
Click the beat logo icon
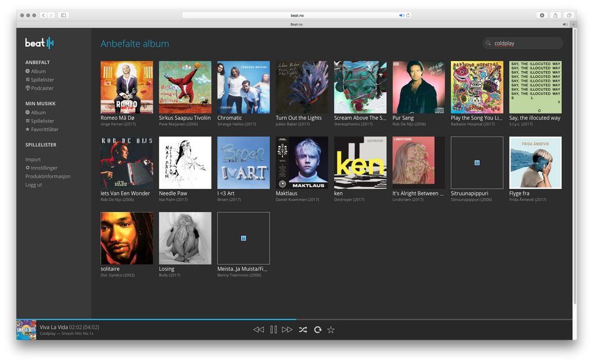[x=39, y=43]
